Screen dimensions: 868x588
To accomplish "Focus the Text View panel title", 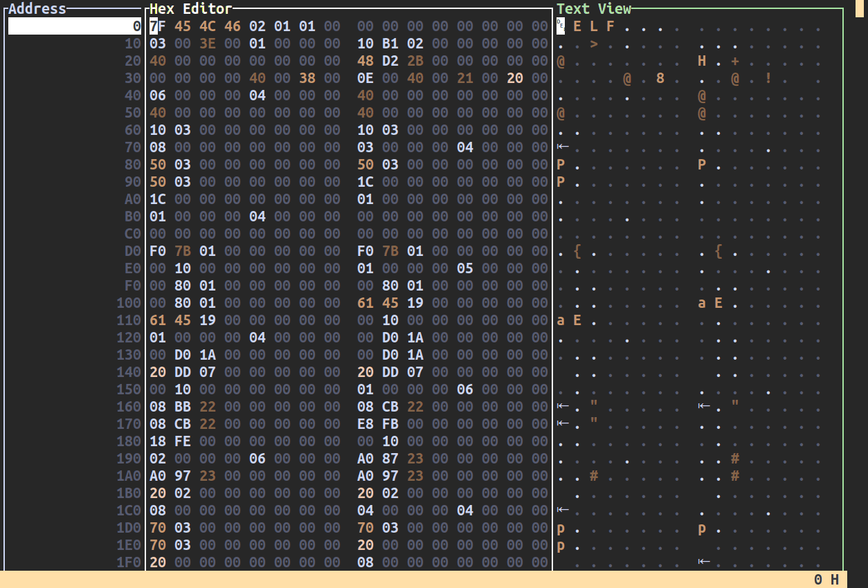I will [x=594, y=9].
